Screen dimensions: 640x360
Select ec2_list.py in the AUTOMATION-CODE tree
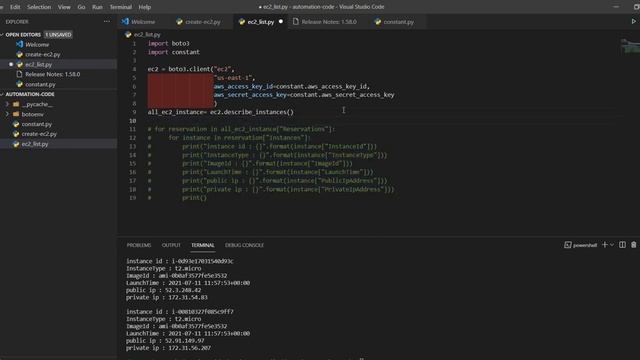coord(35,144)
